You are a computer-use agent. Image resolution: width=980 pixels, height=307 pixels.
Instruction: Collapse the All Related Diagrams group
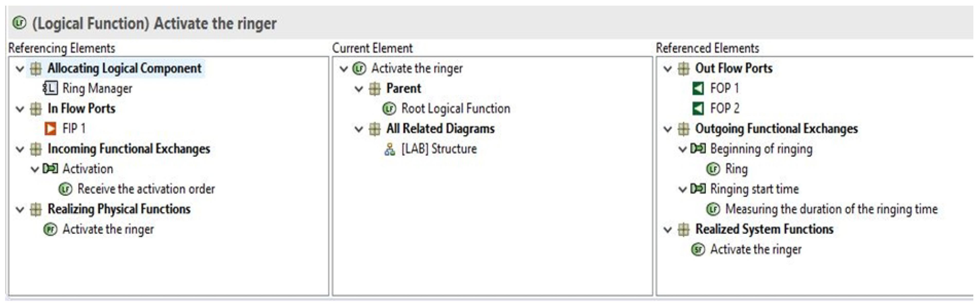tap(358, 129)
